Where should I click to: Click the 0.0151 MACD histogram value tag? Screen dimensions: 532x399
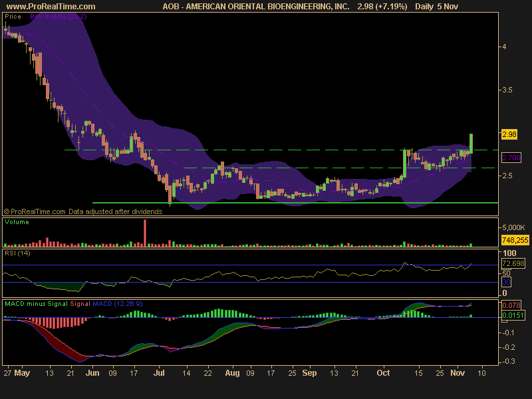(513, 315)
